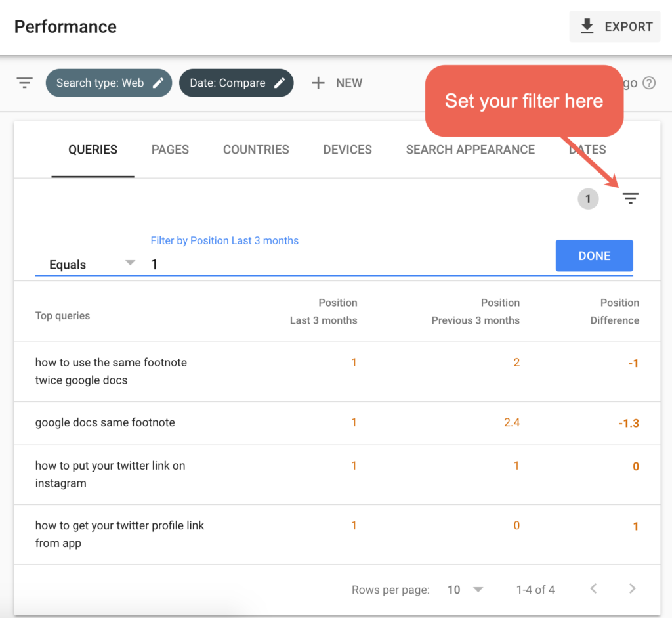Image resolution: width=672 pixels, height=618 pixels.
Task: Click the Export download icon
Action: 587,26
